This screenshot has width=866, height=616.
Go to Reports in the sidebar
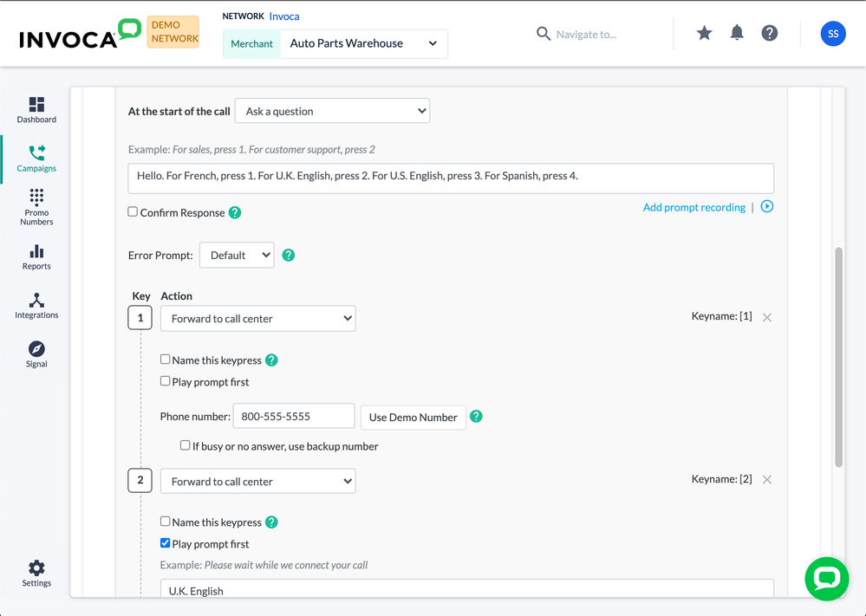36,257
